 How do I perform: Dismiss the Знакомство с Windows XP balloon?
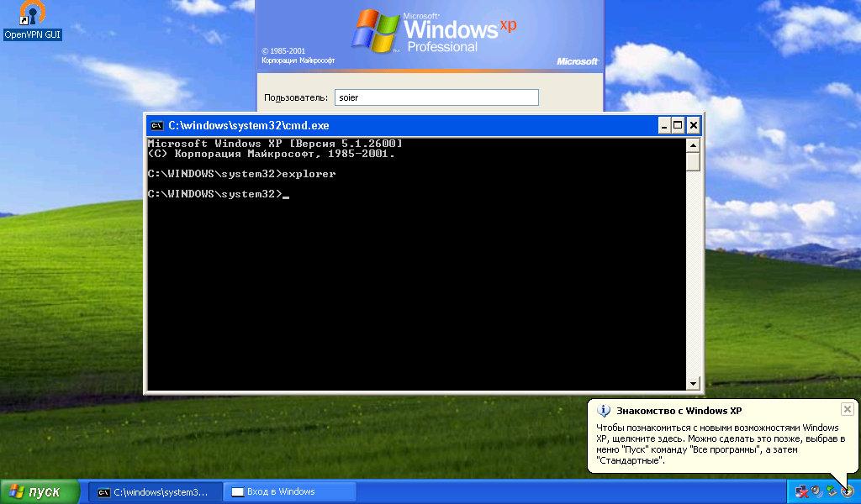[x=847, y=409]
